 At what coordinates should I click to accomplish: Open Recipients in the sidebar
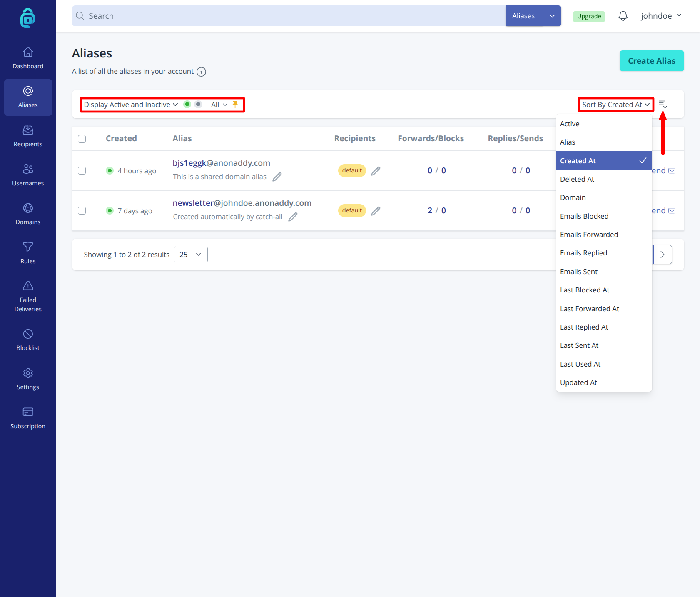pyautogui.click(x=28, y=136)
